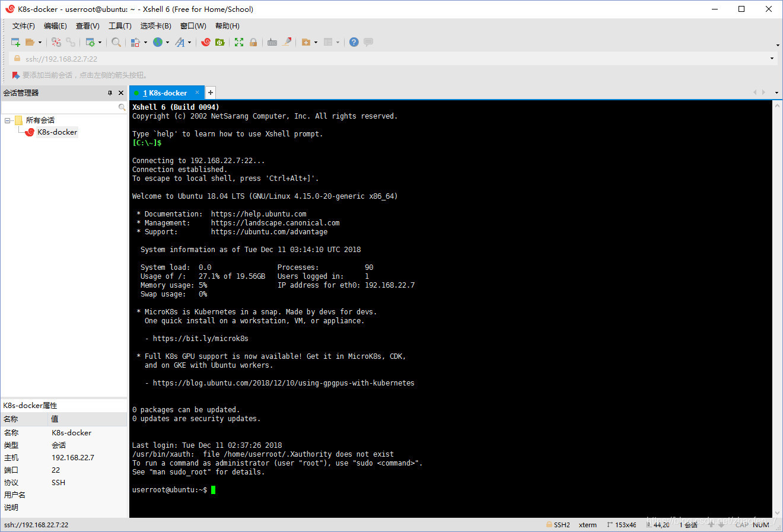Launch Xshell red swirl icon
783x532 pixels.
[x=206, y=42]
